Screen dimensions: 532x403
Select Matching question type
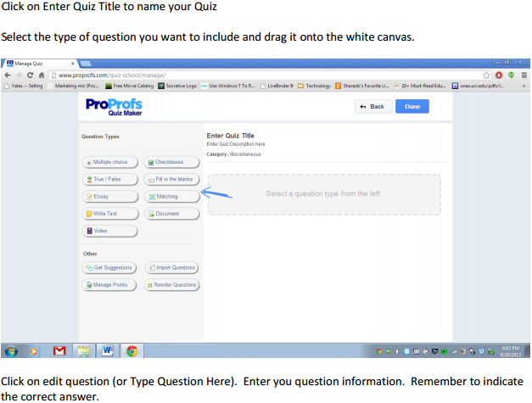click(171, 197)
